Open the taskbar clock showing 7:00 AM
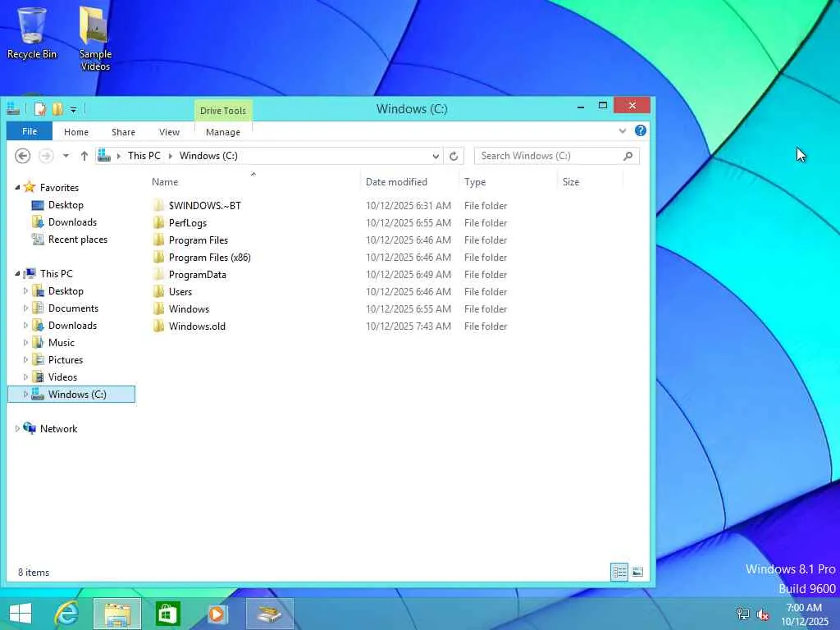 coord(804,614)
